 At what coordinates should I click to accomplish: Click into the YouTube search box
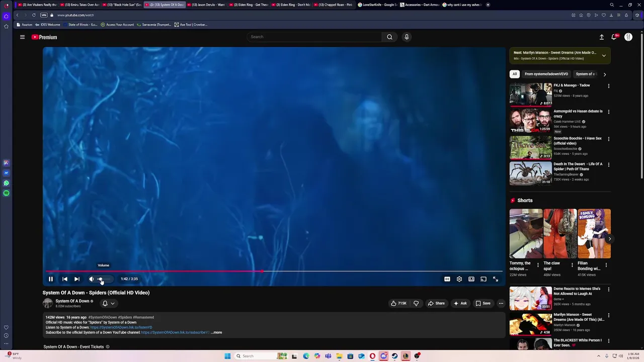coord(314,37)
